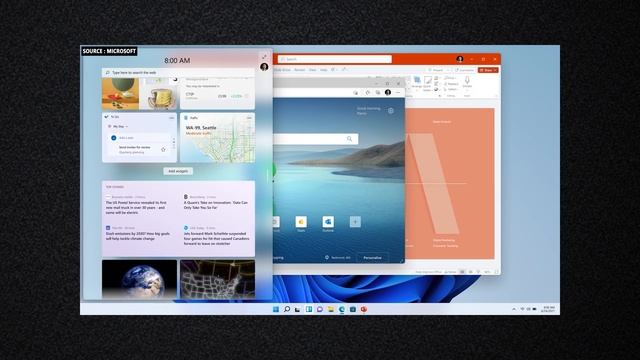Open the To Do widget options menu
The width and height of the screenshot is (640, 360).
point(171,118)
